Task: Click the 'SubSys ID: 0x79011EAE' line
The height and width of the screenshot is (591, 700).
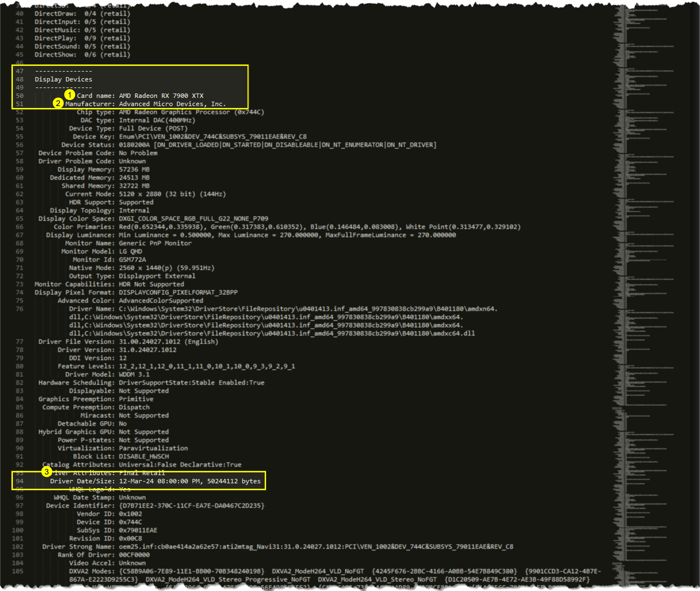Action: click(117, 531)
